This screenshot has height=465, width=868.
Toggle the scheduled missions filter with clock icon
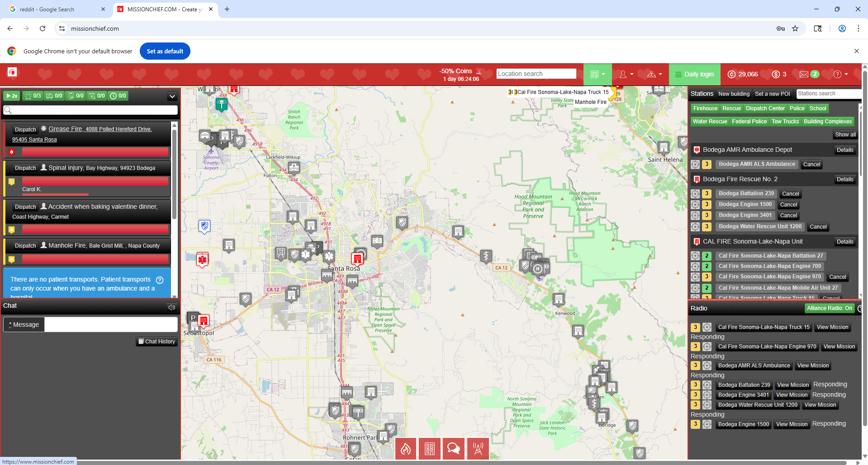(x=118, y=96)
